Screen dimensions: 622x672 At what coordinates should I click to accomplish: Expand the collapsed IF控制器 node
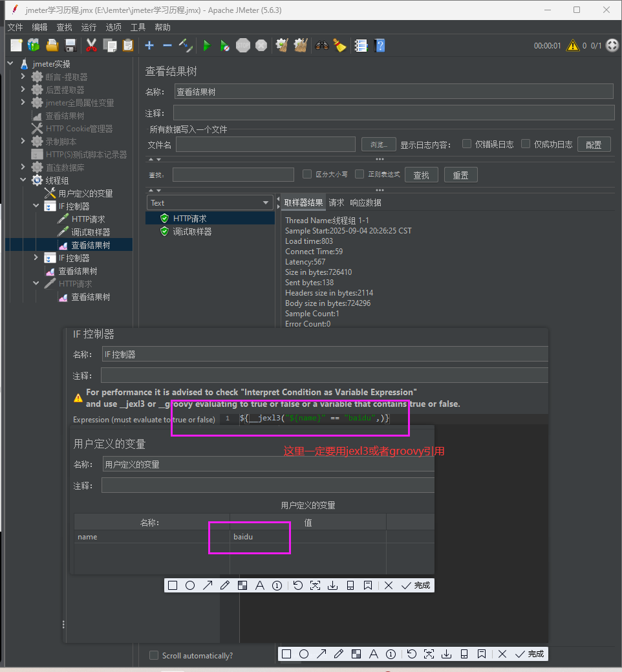pos(36,257)
